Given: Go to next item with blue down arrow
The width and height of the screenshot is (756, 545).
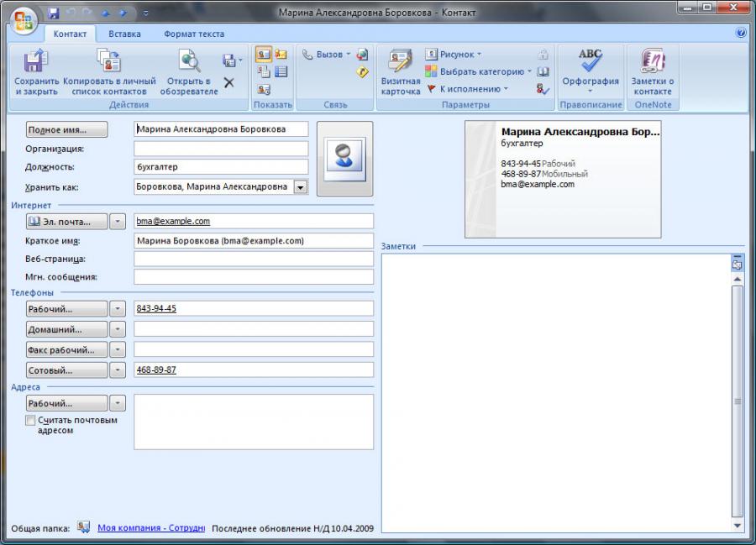Looking at the screenshot, I should (x=123, y=13).
